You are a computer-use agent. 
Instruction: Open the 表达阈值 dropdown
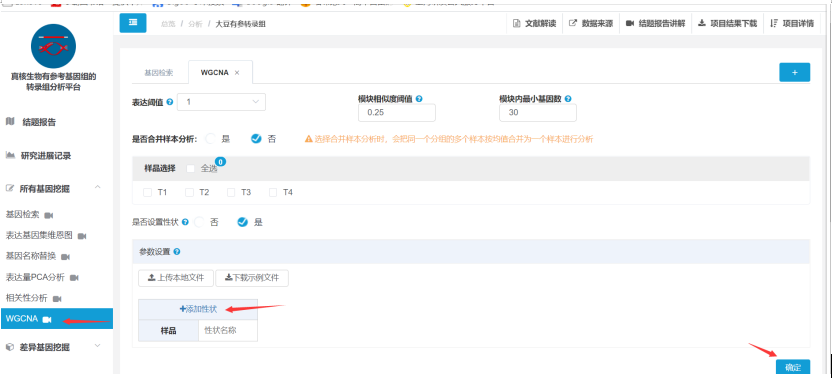point(221,101)
